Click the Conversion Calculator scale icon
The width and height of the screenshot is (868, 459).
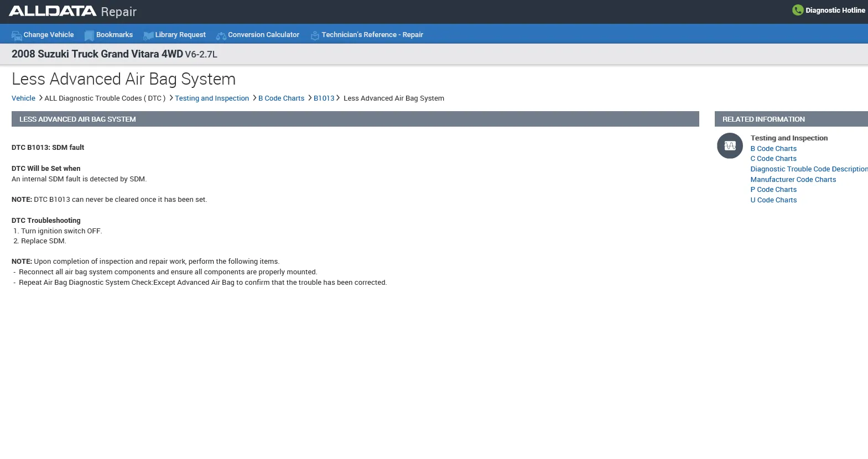pos(221,36)
